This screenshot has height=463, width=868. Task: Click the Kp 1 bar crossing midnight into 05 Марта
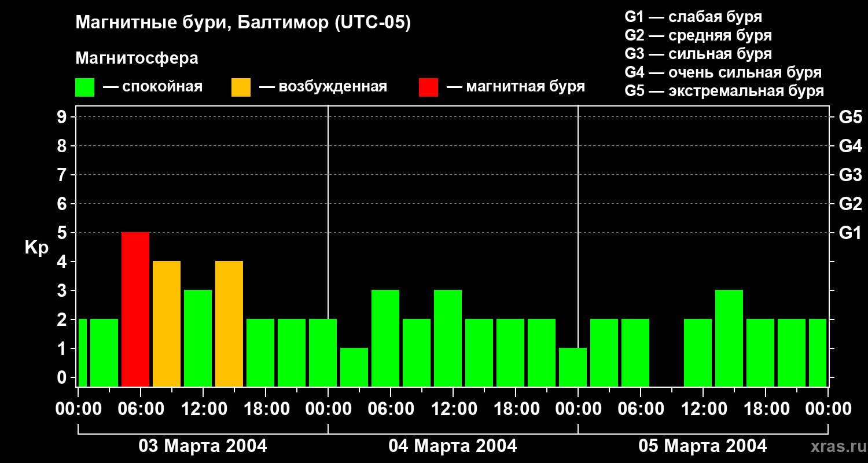click(x=573, y=368)
